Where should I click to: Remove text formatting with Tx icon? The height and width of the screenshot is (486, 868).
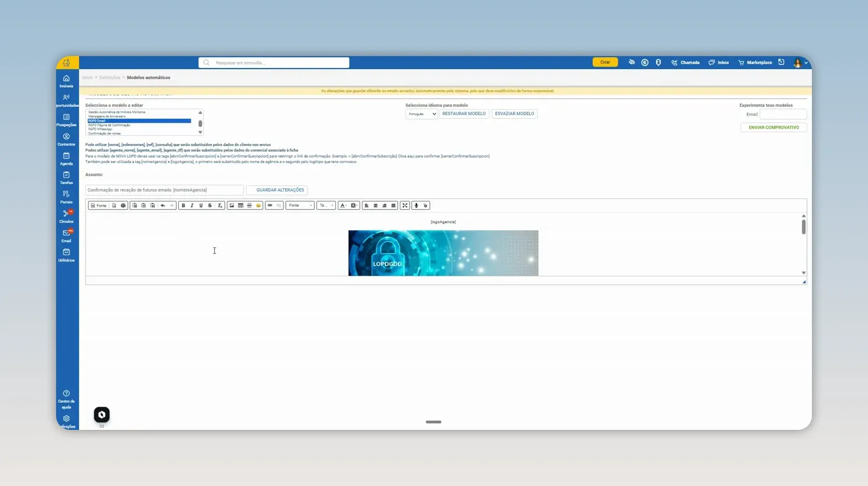tap(220, 206)
